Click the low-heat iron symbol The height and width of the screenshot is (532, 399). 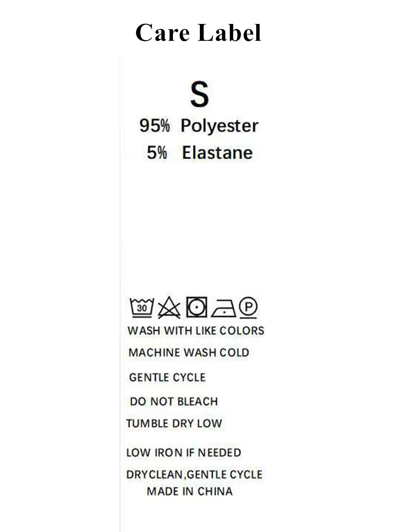tap(223, 308)
